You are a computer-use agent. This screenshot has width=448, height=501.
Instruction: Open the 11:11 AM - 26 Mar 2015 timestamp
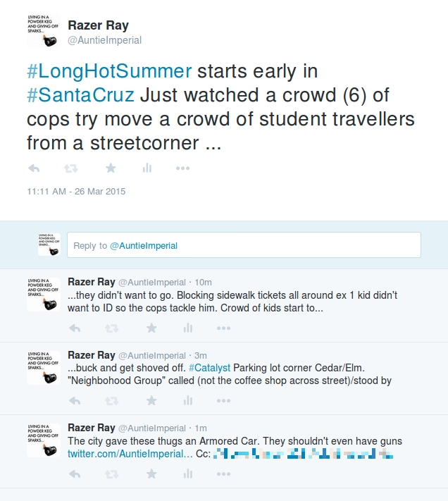[x=76, y=192]
